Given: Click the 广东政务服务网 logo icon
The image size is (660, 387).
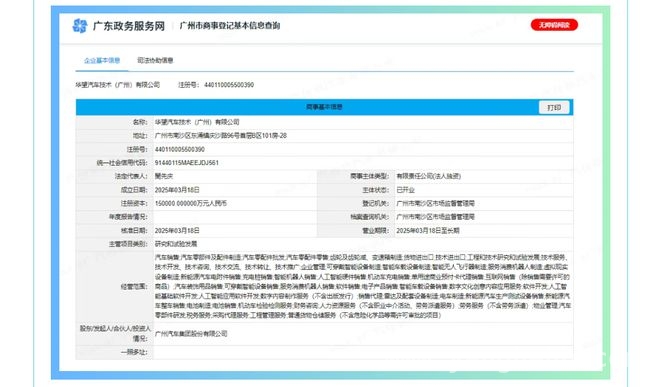Looking at the screenshot, I should click(80, 26).
